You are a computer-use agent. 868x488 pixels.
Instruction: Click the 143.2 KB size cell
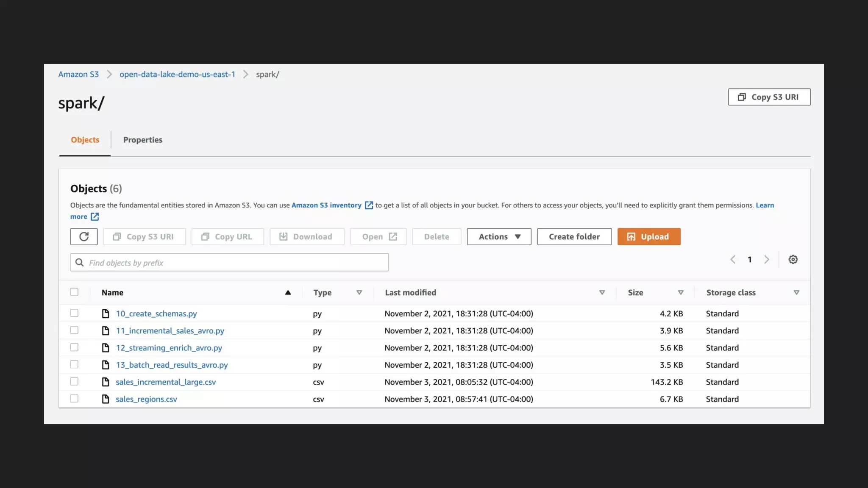(667, 382)
